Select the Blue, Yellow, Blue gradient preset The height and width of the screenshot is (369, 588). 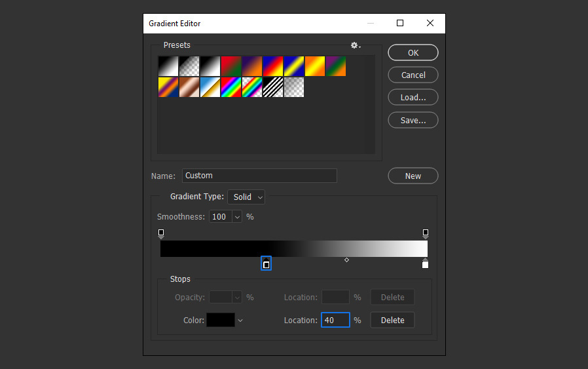click(294, 66)
